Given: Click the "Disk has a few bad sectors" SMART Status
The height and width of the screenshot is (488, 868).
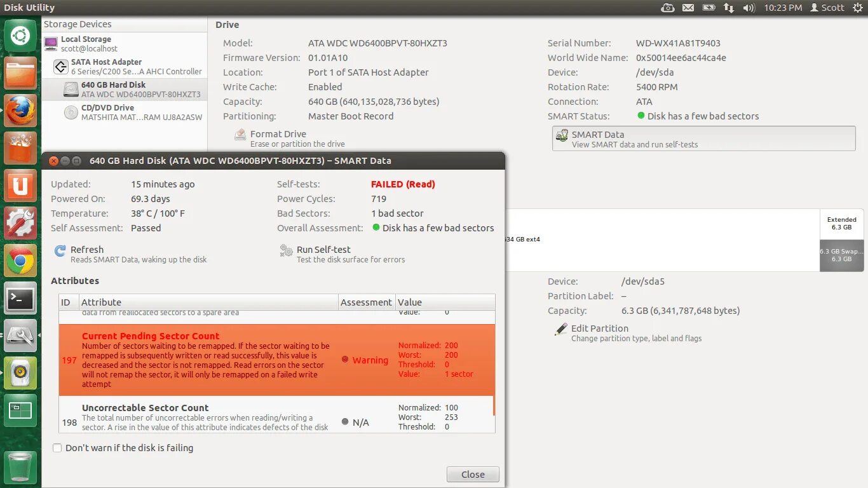Looking at the screenshot, I should tap(698, 116).
